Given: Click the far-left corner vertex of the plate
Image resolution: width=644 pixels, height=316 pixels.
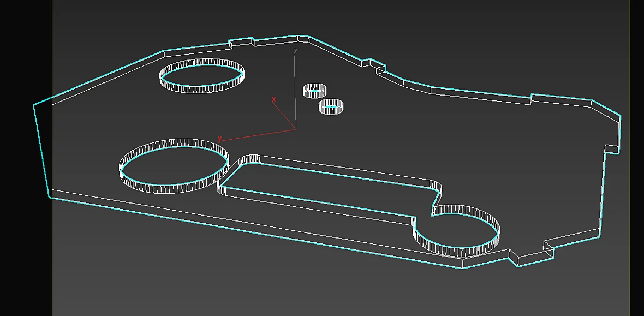Looking at the screenshot, I should coord(34,106).
